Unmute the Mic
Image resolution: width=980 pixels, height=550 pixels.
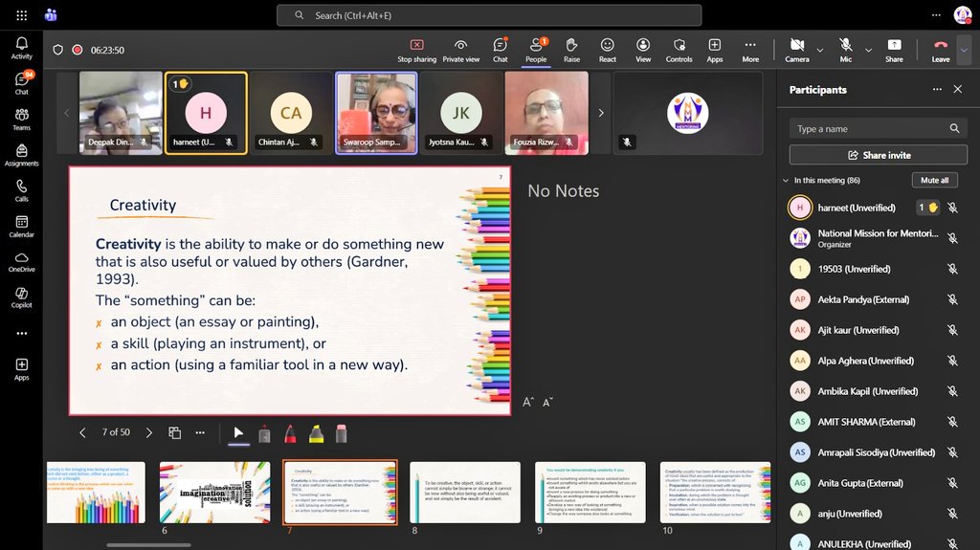click(846, 50)
